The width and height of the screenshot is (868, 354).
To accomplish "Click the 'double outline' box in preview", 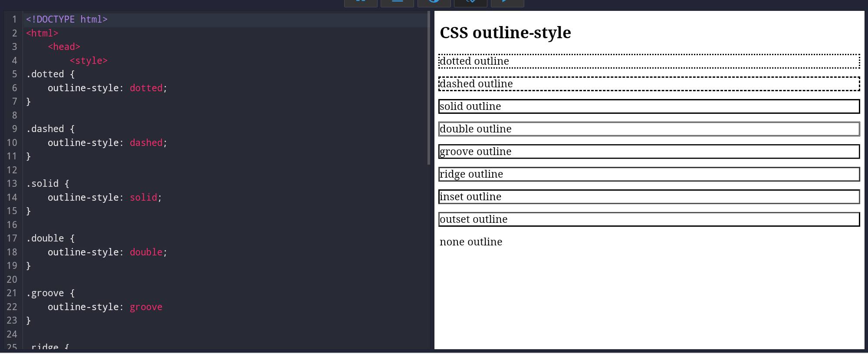I will (649, 129).
